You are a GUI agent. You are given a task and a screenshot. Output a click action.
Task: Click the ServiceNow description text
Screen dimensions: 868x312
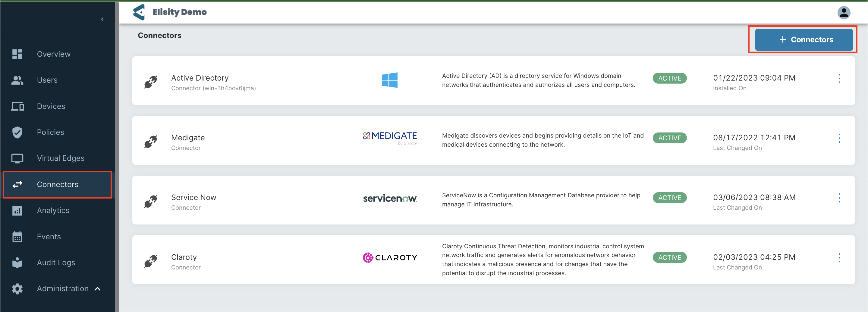(x=541, y=200)
